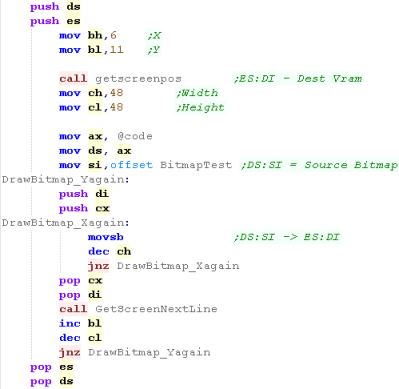Select the value 11 in mov bl
This screenshot has height=389, width=399.
click(x=117, y=50)
